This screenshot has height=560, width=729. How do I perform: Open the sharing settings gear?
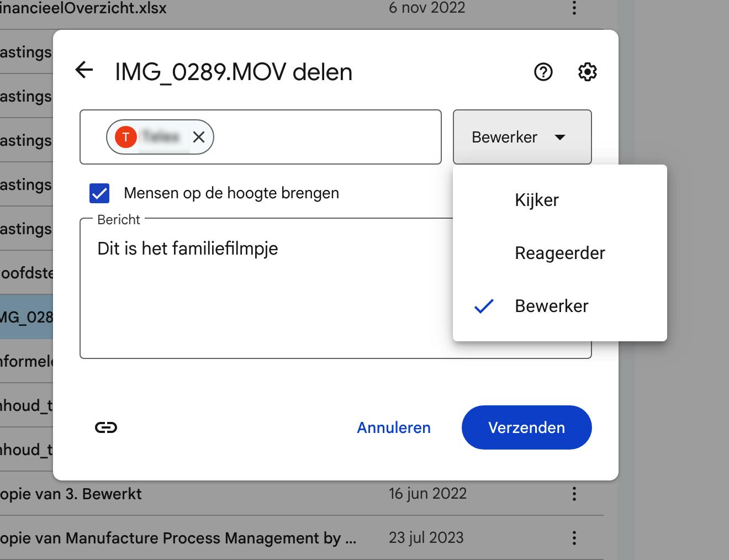pos(587,71)
